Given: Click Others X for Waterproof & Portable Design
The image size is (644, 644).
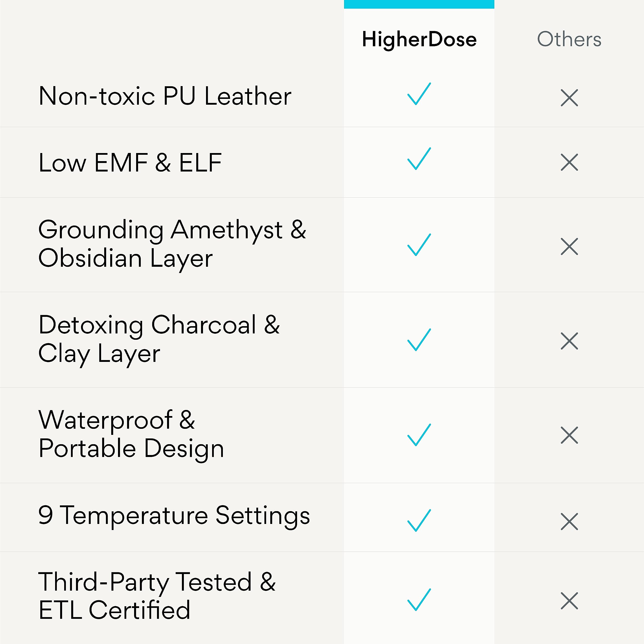Looking at the screenshot, I should (569, 436).
